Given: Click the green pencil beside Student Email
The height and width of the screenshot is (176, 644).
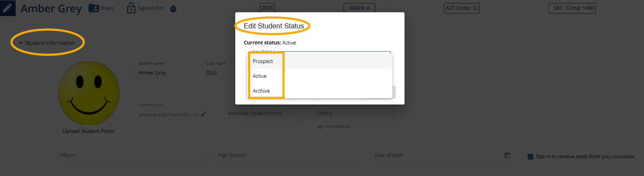Looking at the screenshot, I should [204, 114].
